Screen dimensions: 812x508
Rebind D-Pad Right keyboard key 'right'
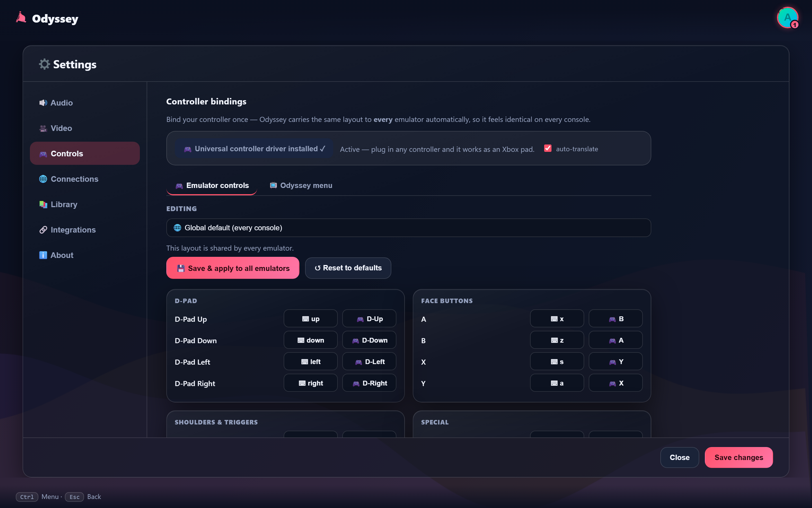(310, 383)
